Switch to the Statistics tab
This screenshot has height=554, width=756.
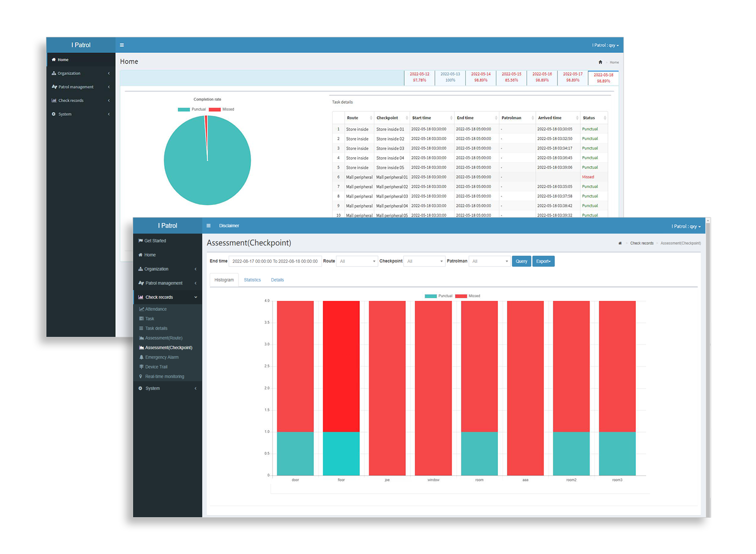tap(253, 280)
